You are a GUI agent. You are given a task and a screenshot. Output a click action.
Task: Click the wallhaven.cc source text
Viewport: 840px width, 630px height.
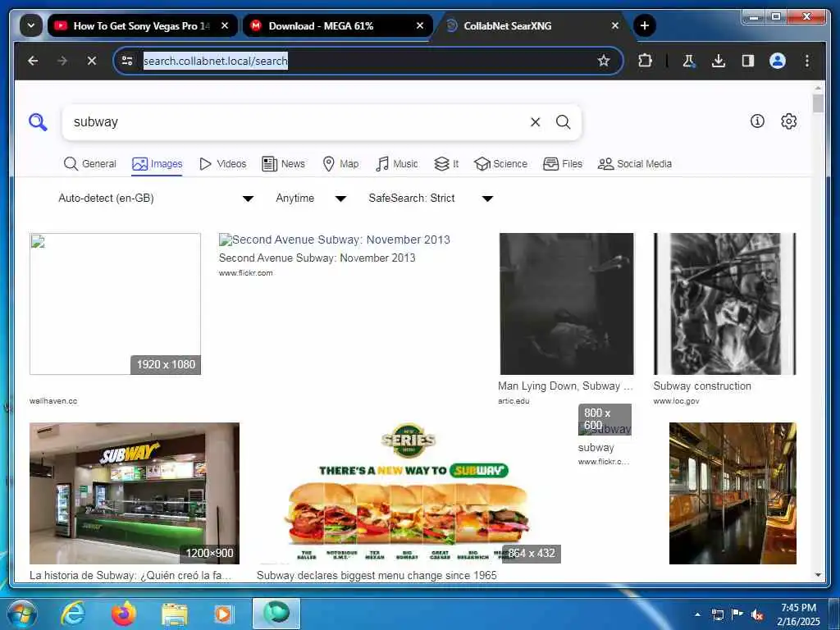53,400
